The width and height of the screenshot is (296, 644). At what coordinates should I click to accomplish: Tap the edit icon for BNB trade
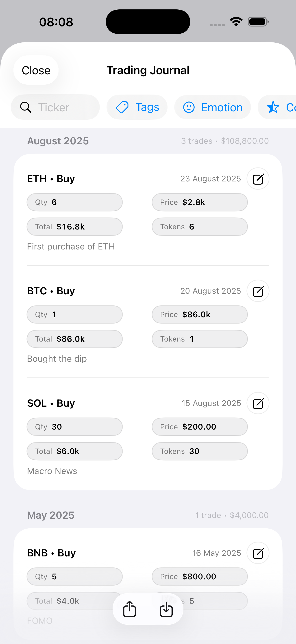point(258,553)
